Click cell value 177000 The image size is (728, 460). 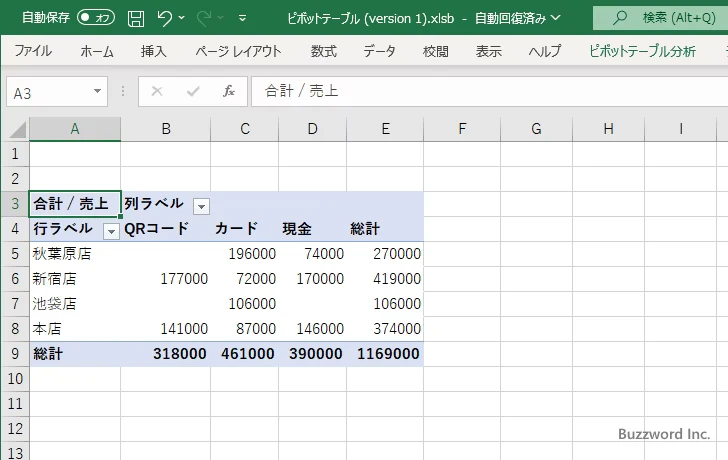point(166,279)
